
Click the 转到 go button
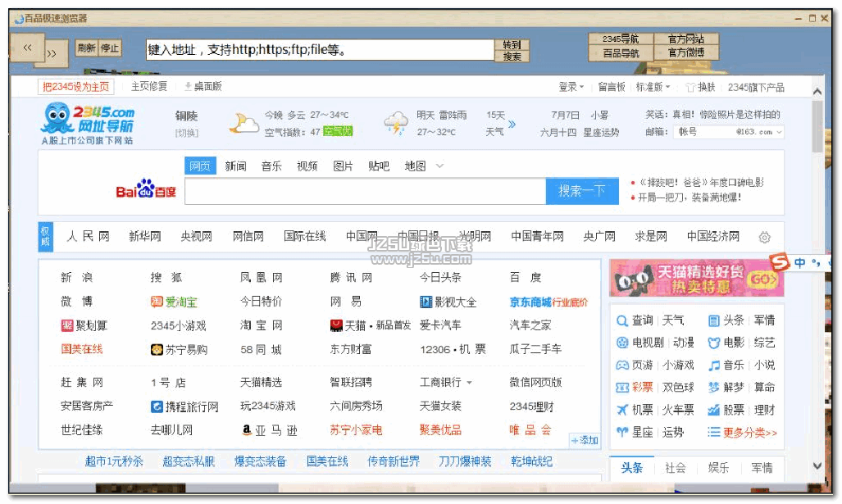click(x=512, y=44)
